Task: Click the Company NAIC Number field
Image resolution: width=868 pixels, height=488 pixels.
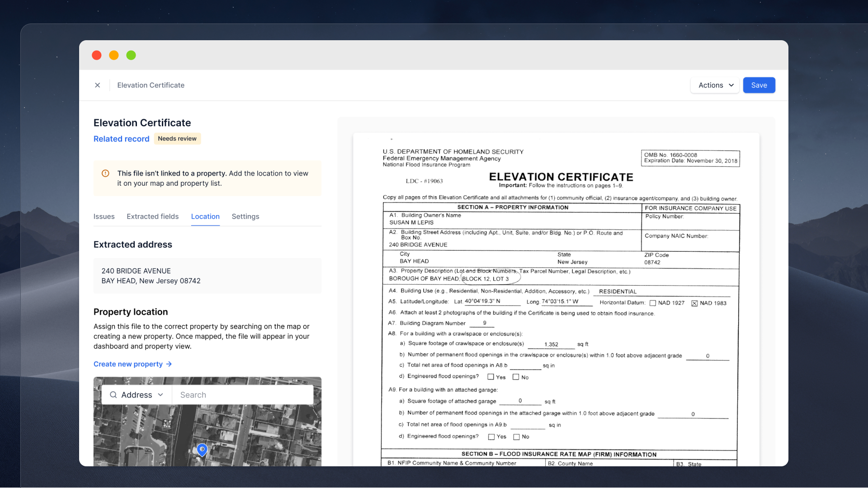Action: (x=690, y=240)
